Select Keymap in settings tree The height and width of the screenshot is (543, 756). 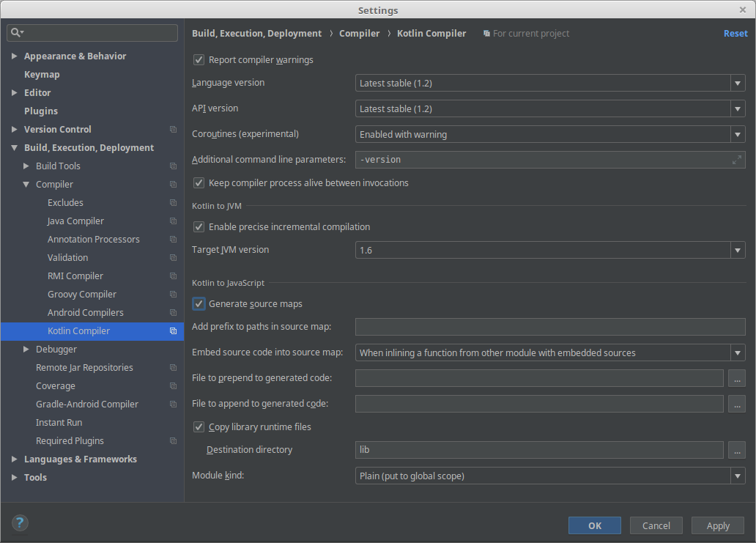point(42,74)
